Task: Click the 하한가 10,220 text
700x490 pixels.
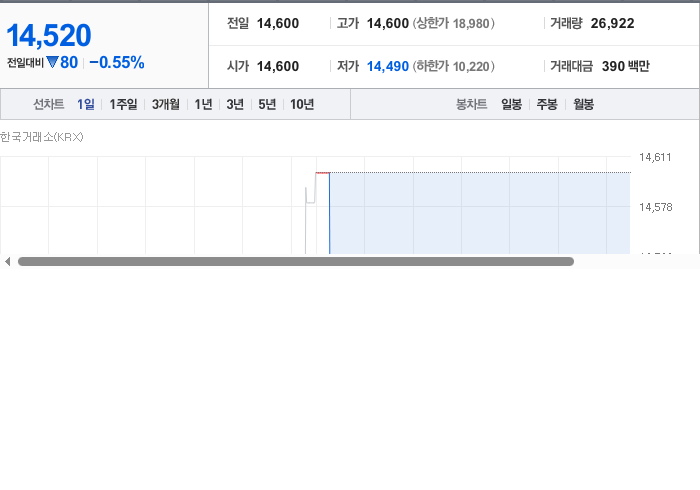Action: pyautogui.click(x=453, y=66)
